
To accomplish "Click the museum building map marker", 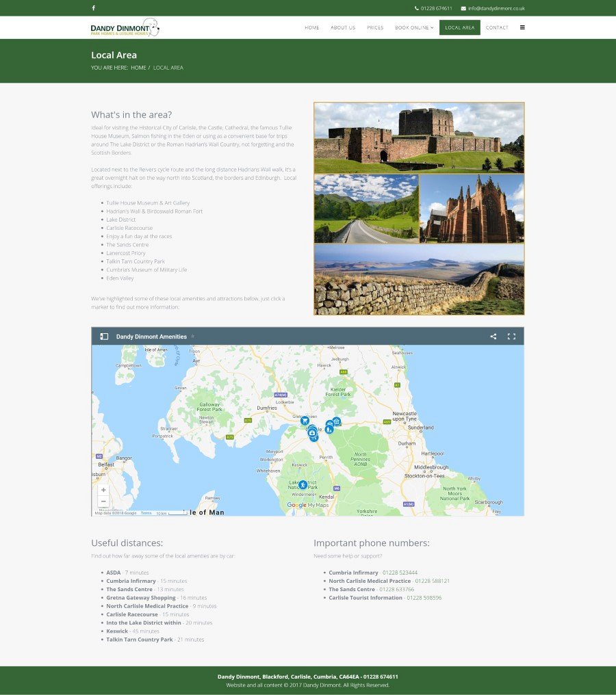I will [x=336, y=421].
